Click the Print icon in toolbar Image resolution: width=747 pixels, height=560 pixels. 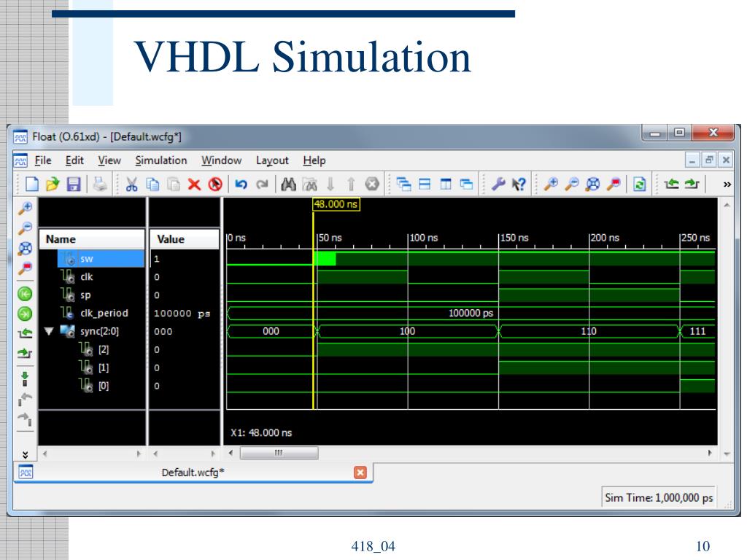click(99, 184)
